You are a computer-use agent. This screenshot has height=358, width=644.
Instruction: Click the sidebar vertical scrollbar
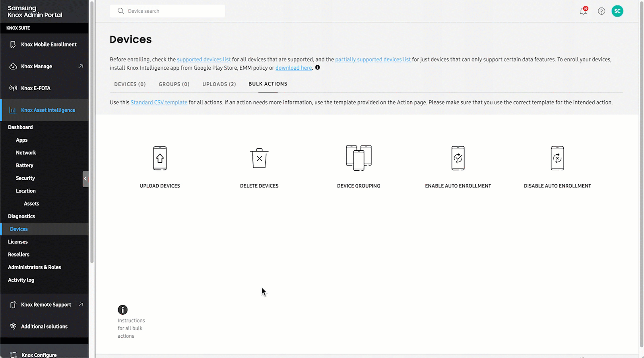pos(92,131)
